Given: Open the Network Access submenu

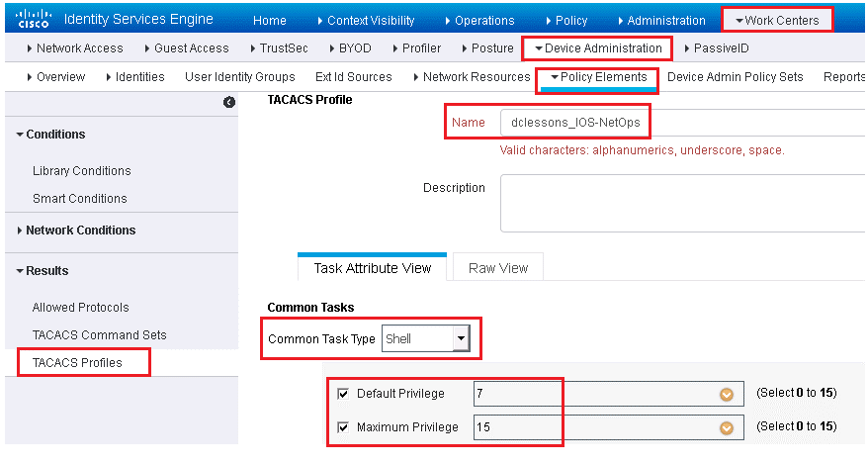Looking at the screenshot, I should pos(75,48).
